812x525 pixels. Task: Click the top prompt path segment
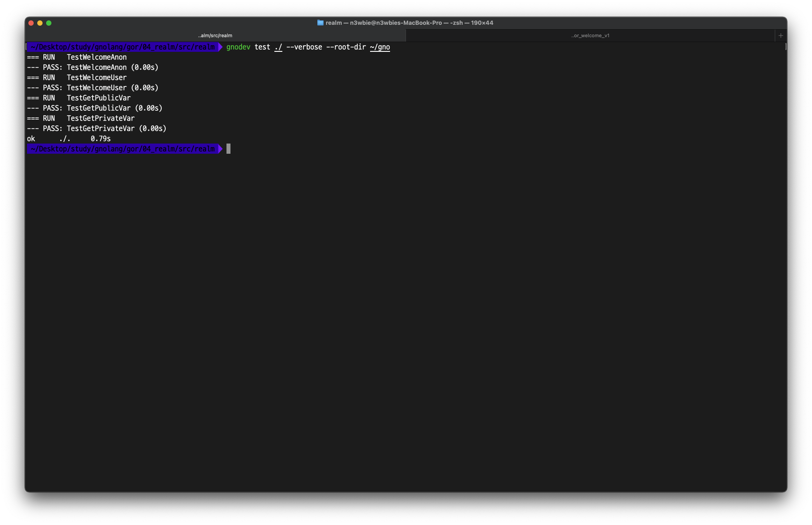(123, 47)
